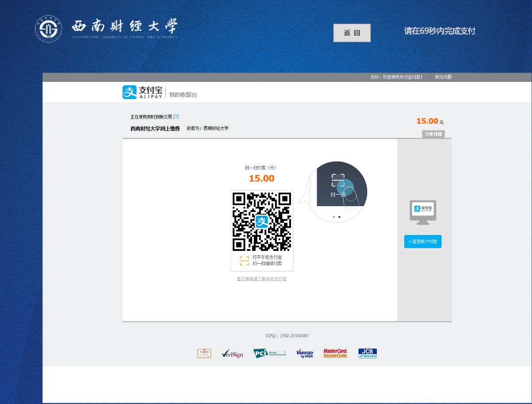This screenshot has width=532, height=404.
Task: Click the computer monitor Alipay icon
Action: (423, 211)
